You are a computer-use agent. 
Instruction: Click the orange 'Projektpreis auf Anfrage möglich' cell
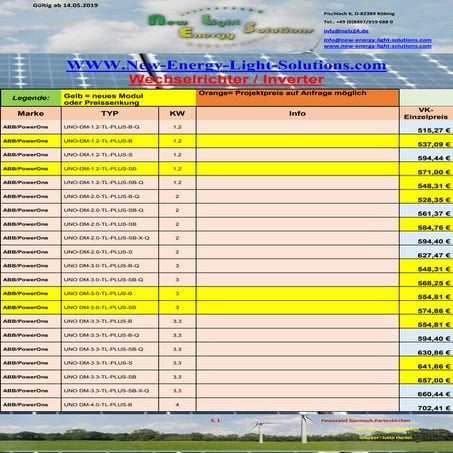tap(298, 98)
